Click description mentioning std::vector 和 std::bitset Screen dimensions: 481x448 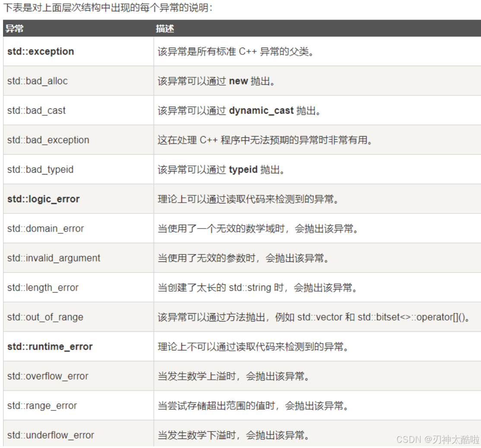(314, 317)
